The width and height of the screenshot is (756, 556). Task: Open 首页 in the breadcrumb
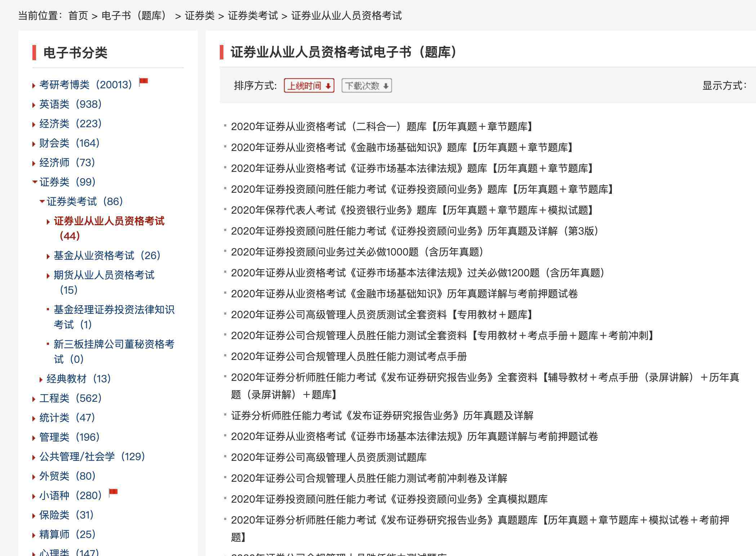[x=78, y=15]
